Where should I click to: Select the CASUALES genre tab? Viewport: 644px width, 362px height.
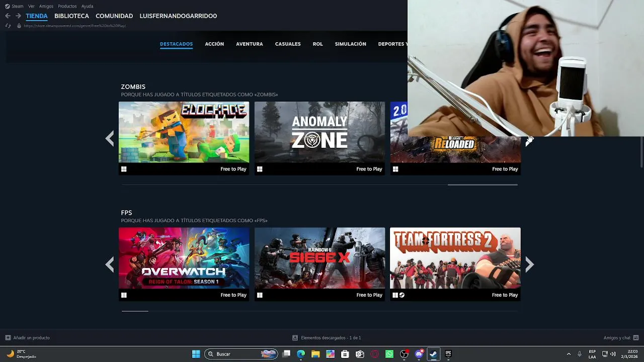coord(288,44)
